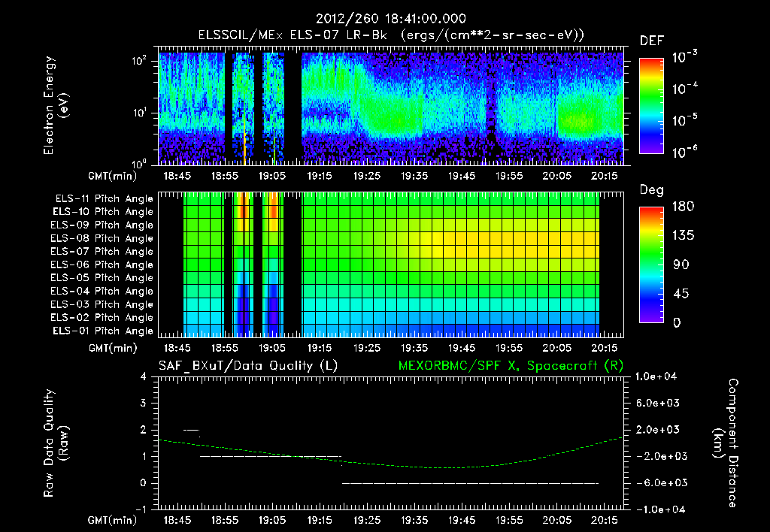Screen dimensions: 770x532
Task: Click the ELS-08 Pitch Angle label
Action: [102, 238]
